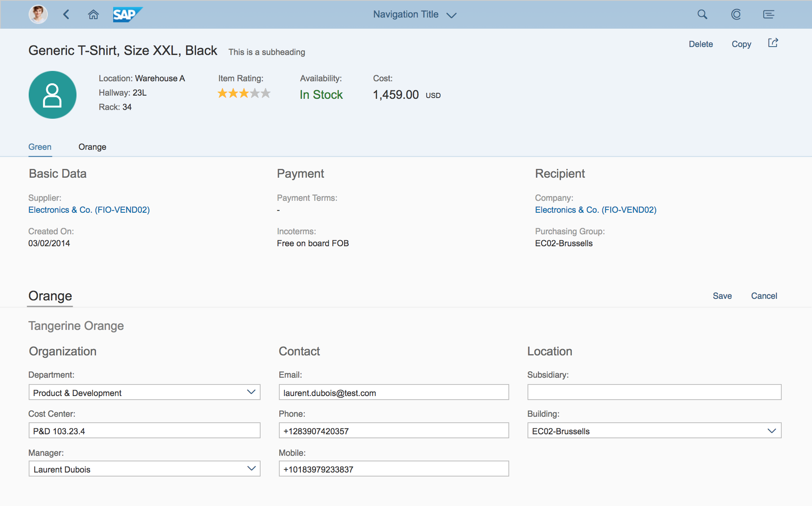
Task: Click the Payment heading
Action: tap(300, 173)
